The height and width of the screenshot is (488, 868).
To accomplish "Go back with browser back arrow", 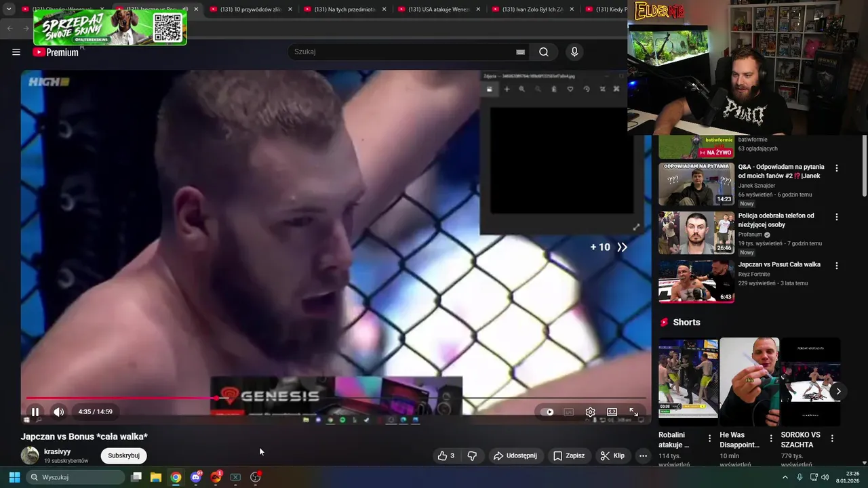I will (x=9, y=28).
